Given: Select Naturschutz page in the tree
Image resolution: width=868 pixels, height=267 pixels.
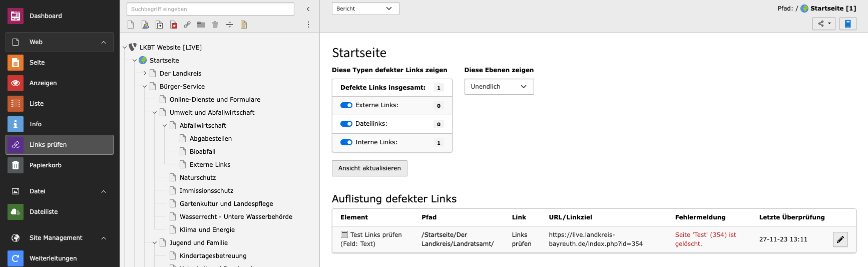Looking at the screenshot, I should click(x=198, y=178).
